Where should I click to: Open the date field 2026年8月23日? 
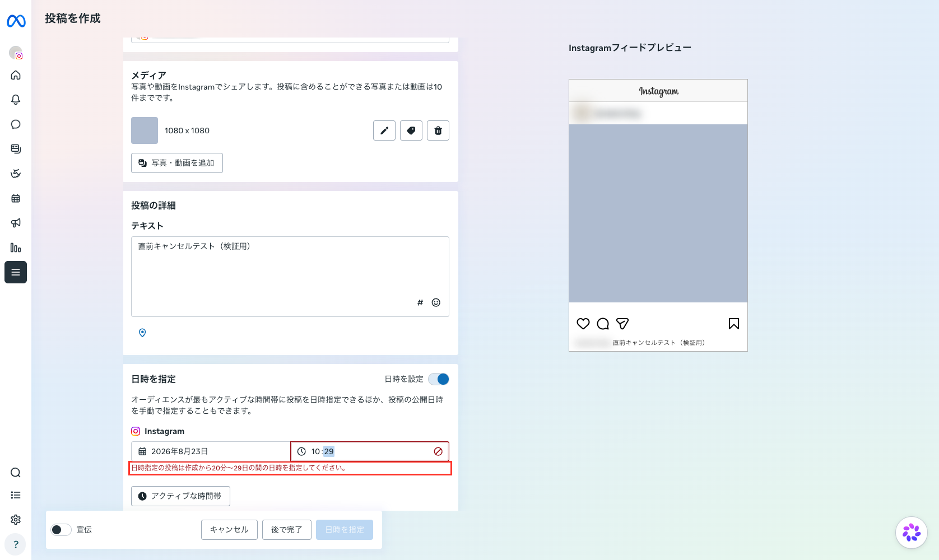[x=211, y=451]
